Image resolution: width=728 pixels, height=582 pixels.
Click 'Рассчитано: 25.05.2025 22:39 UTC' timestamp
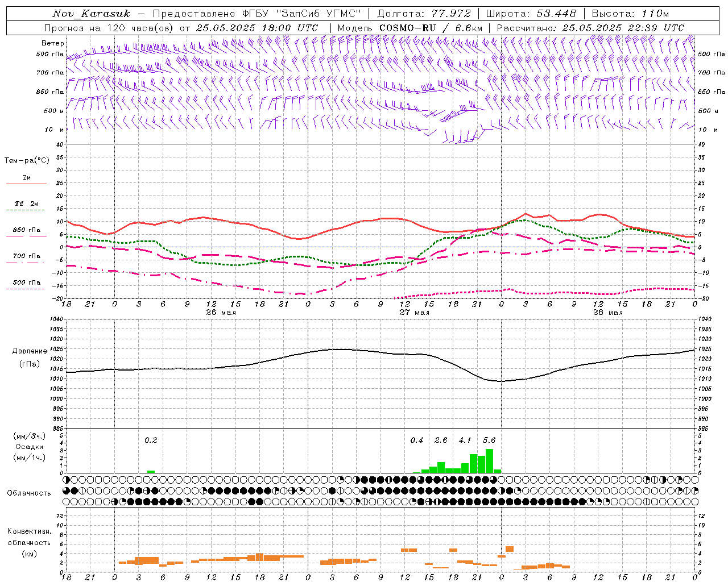[590, 28]
